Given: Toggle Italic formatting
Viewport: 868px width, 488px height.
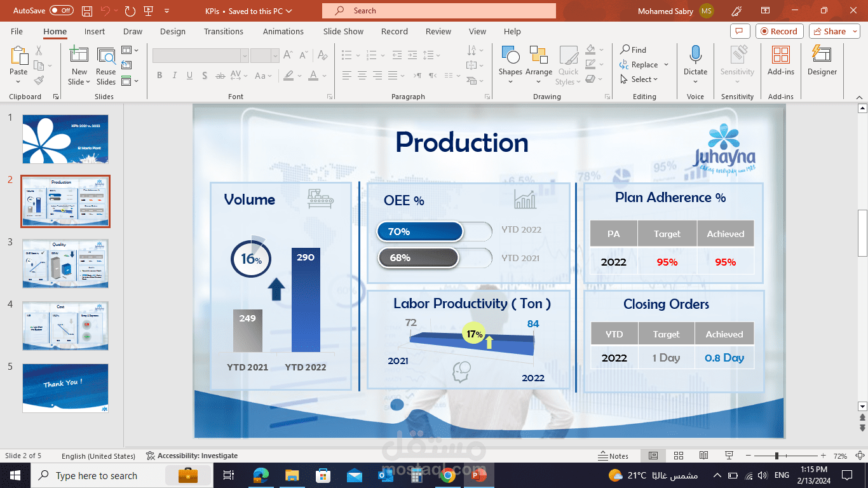Looking at the screenshot, I should [175, 76].
